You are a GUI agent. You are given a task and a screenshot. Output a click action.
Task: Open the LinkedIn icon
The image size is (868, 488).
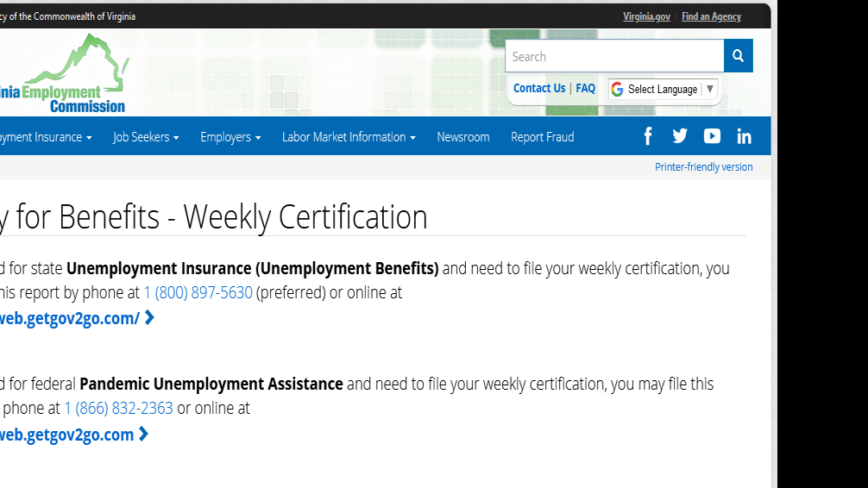(x=744, y=136)
